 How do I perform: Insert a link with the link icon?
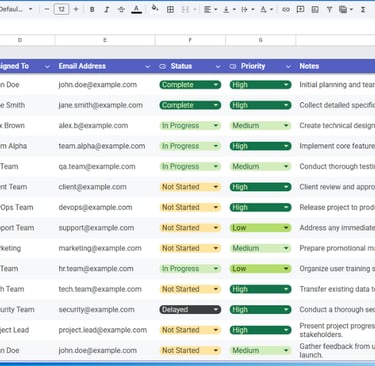tap(286, 9)
